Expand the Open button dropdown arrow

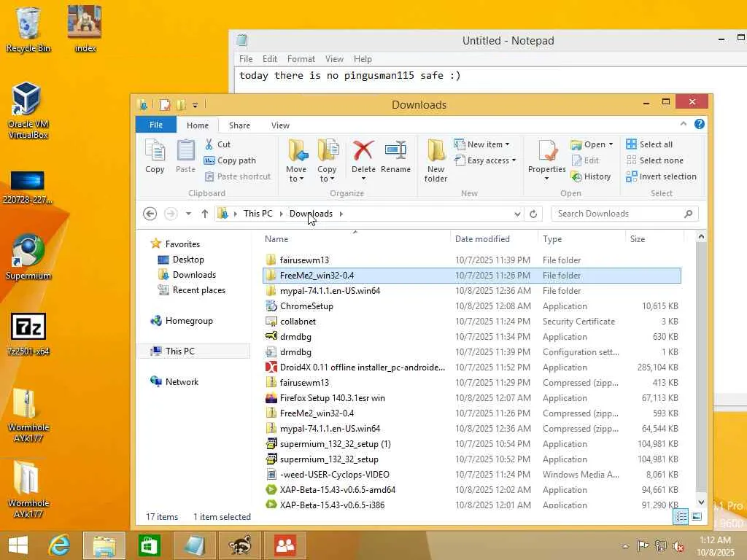pos(611,144)
